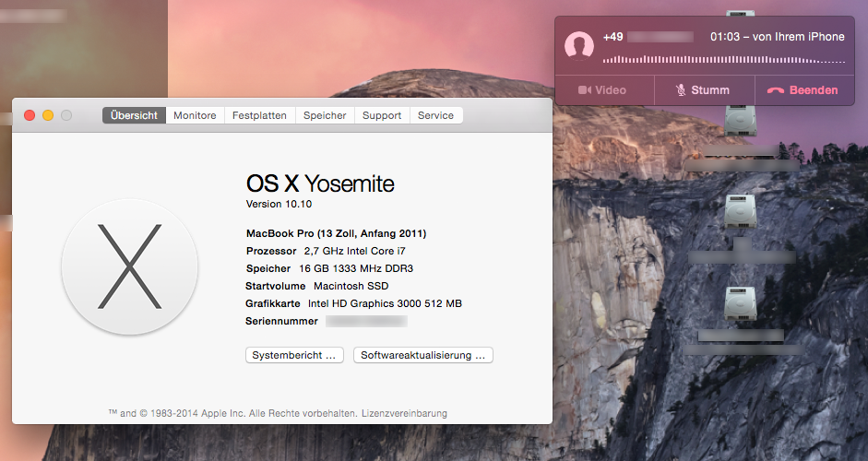The image size is (868, 461).
Task: Start Video in the call popup
Action: (604, 90)
